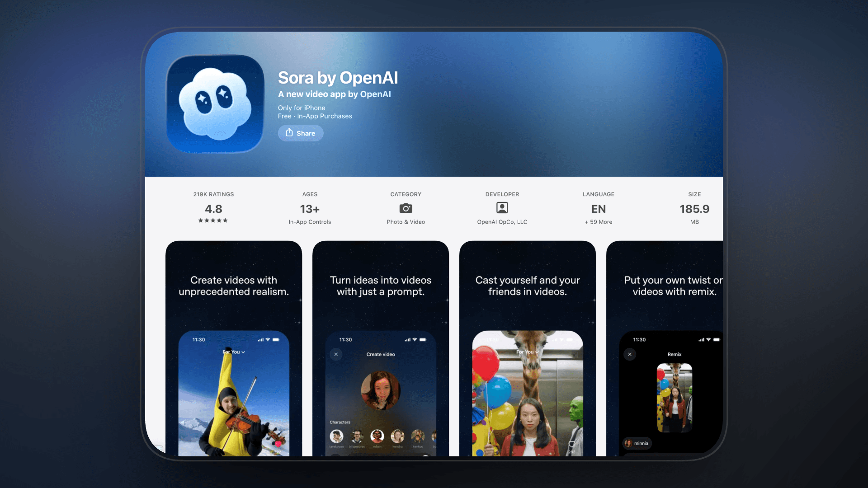Close the Create video screen with X
This screenshot has width=868, height=488.
tap(336, 354)
